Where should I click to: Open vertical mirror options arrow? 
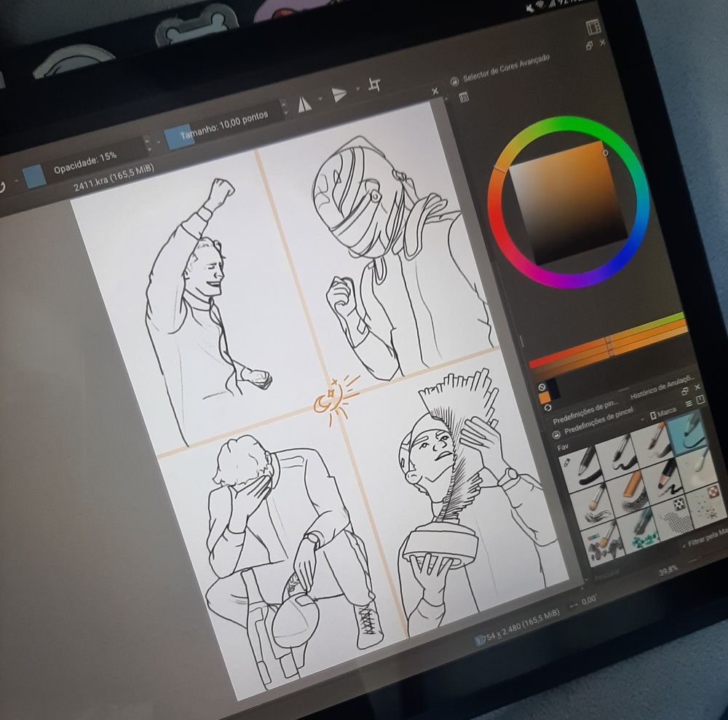pos(357,88)
